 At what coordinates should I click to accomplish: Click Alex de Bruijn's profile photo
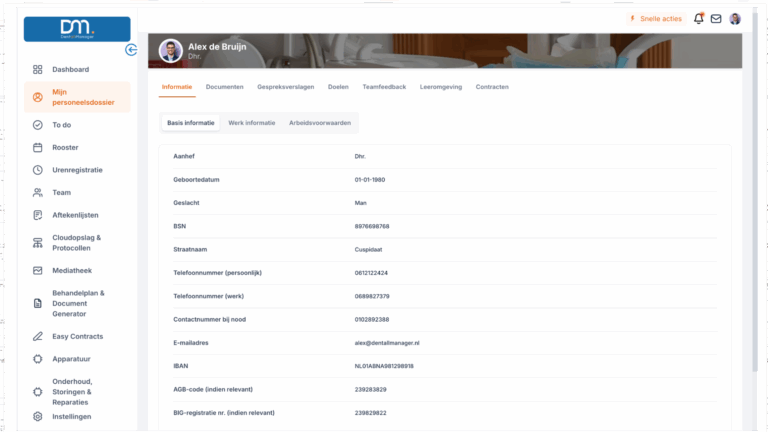(x=170, y=50)
